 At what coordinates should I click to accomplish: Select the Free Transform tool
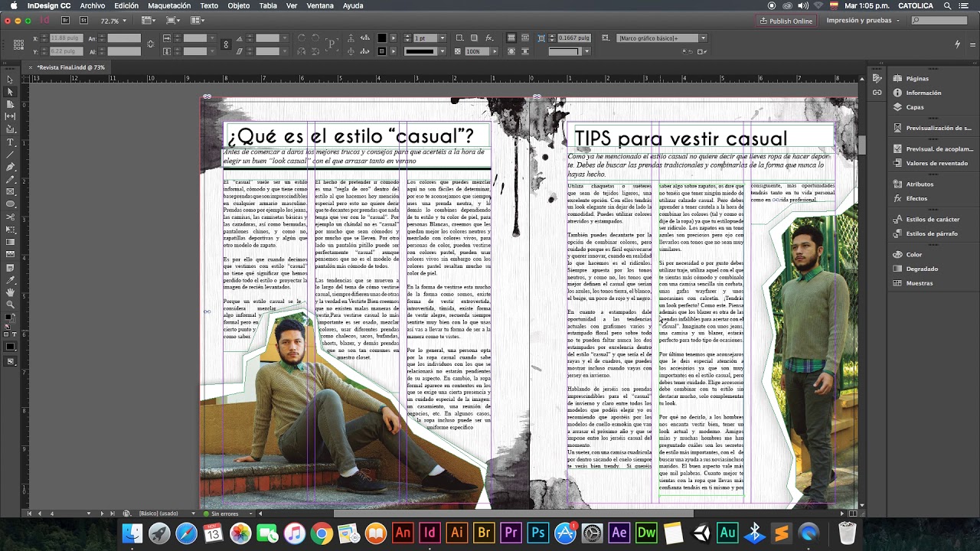[x=10, y=229]
